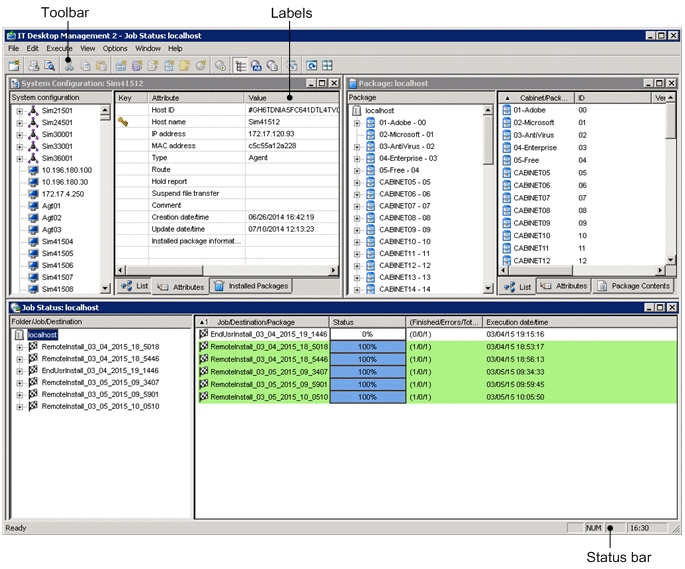The image size is (685, 569).
Task: Toggle the tree view button in the toolbar
Action: [241, 65]
